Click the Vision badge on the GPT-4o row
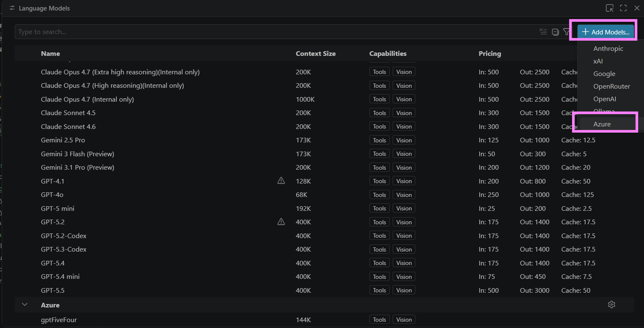The image size is (644, 328). coord(404,194)
